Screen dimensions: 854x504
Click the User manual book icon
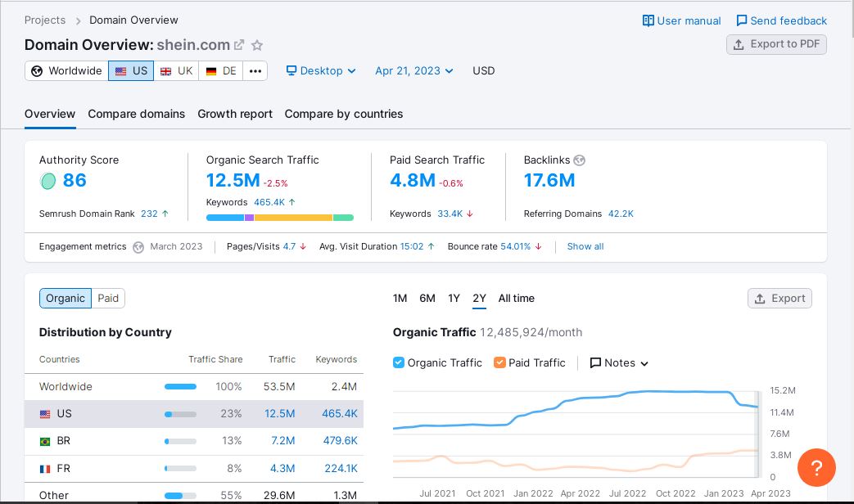click(x=648, y=20)
